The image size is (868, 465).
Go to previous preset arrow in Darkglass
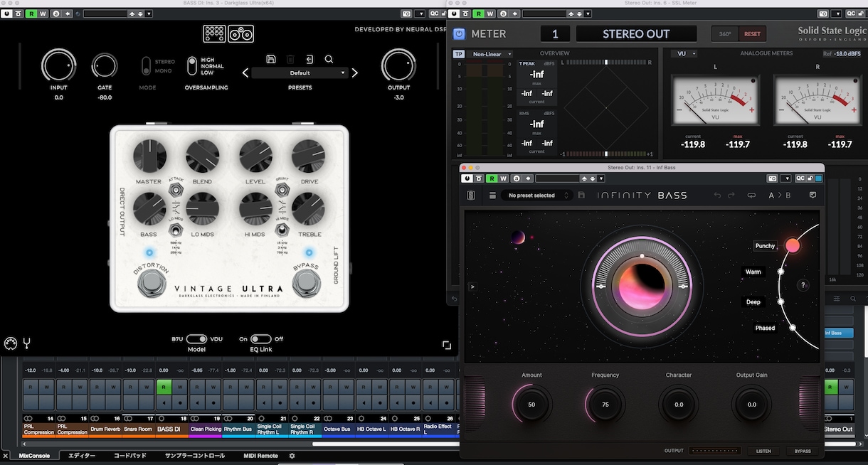[245, 73]
